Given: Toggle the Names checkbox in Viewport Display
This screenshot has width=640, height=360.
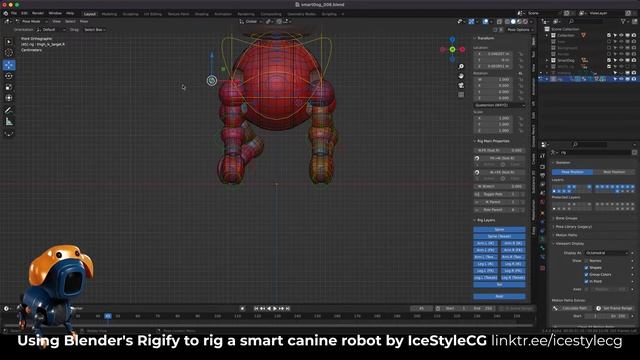Looking at the screenshot, I should click(x=587, y=260).
